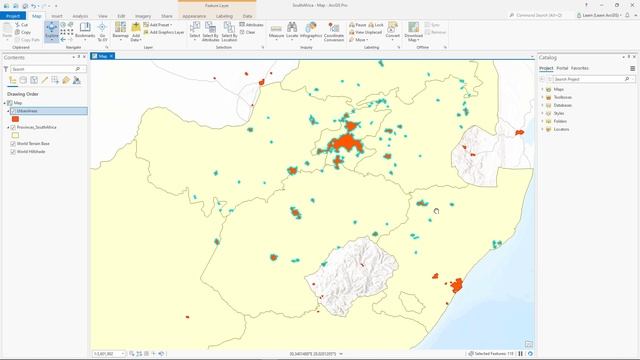Viewport: 640px width, 360px height.
Task: Switch to the Analysis ribbon tab
Action: [x=80, y=16]
